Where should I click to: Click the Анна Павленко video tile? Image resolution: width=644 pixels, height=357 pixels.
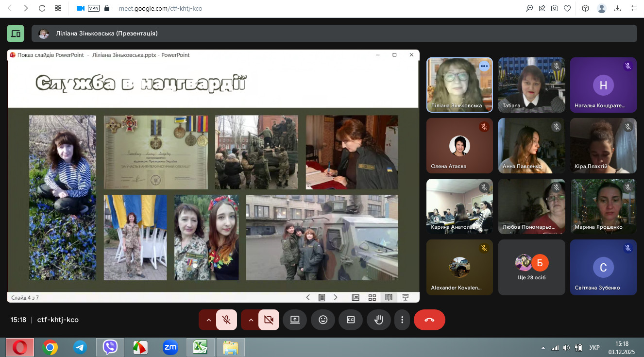[x=531, y=146]
